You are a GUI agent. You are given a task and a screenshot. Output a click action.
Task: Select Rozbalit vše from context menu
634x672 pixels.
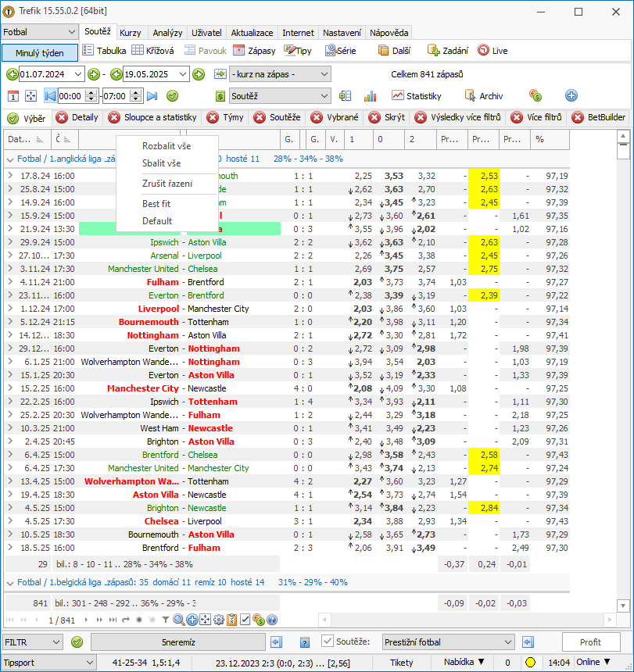click(x=167, y=146)
